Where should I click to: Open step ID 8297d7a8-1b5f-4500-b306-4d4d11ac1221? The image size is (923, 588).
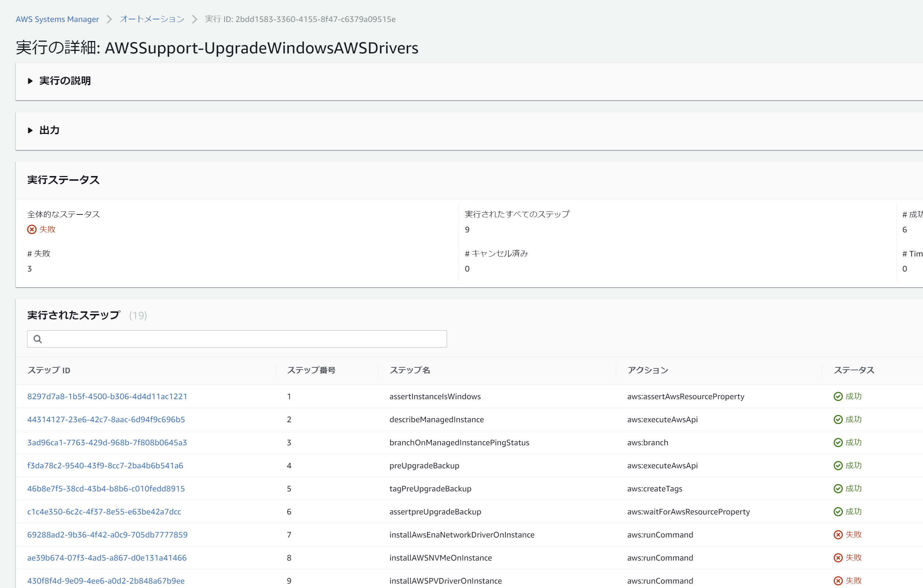(x=107, y=397)
